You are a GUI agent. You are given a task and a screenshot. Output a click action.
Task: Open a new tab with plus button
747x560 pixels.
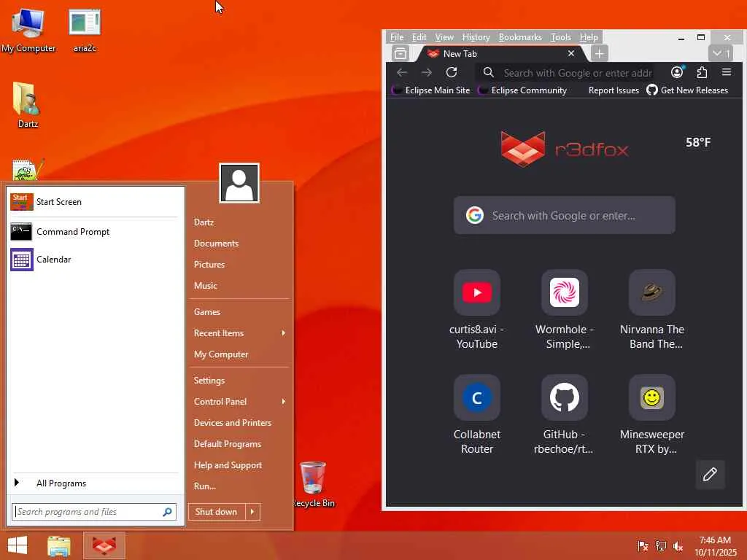click(600, 53)
